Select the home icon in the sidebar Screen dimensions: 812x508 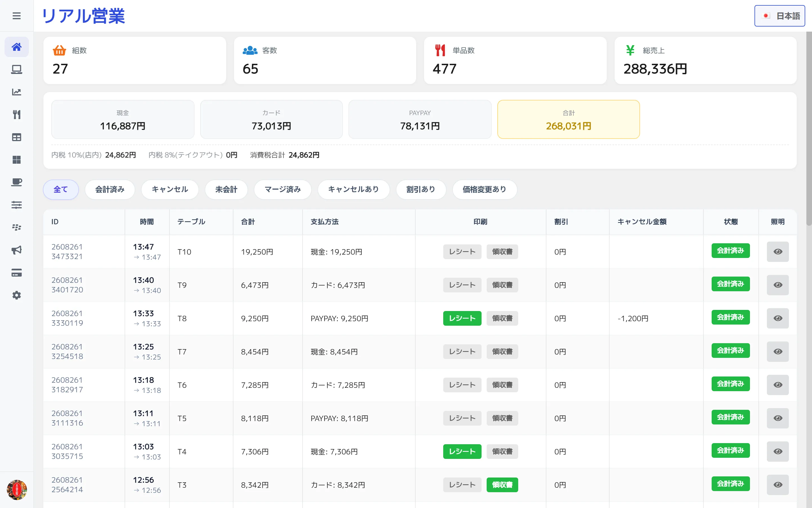click(x=16, y=47)
